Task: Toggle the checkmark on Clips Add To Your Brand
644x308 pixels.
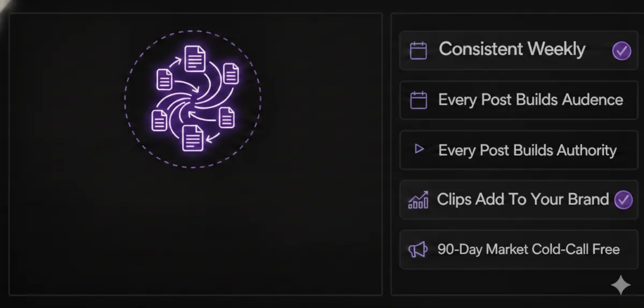Action: (623, 200)
